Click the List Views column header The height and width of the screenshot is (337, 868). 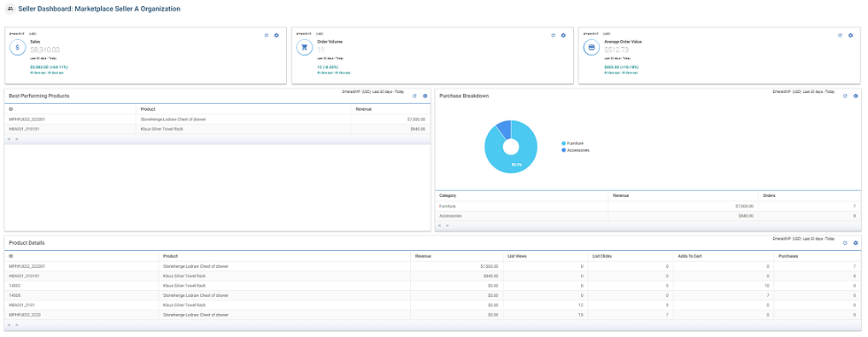click(x=545, y=256)
